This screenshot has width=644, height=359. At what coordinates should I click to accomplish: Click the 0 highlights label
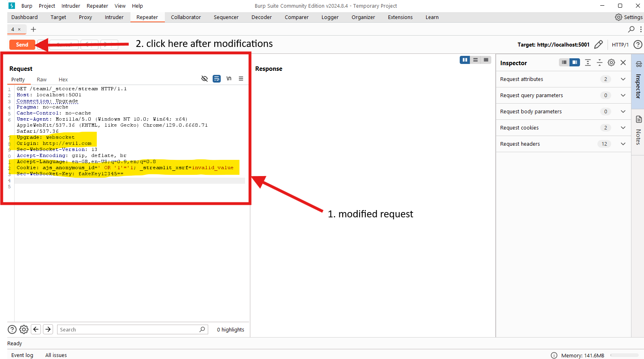tap(230, 329)
